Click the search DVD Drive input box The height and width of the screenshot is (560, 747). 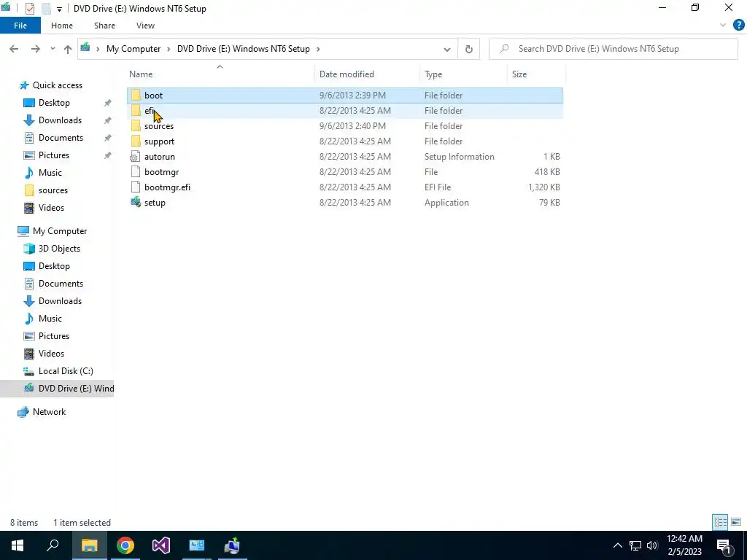614,49
